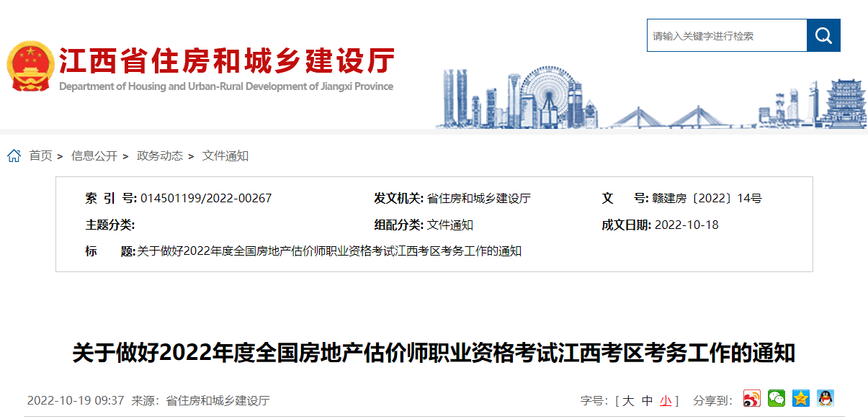This screenshot has width=868, height=419.
Task: Share article to Qzone star icon
Action: [x=800, y=398]
